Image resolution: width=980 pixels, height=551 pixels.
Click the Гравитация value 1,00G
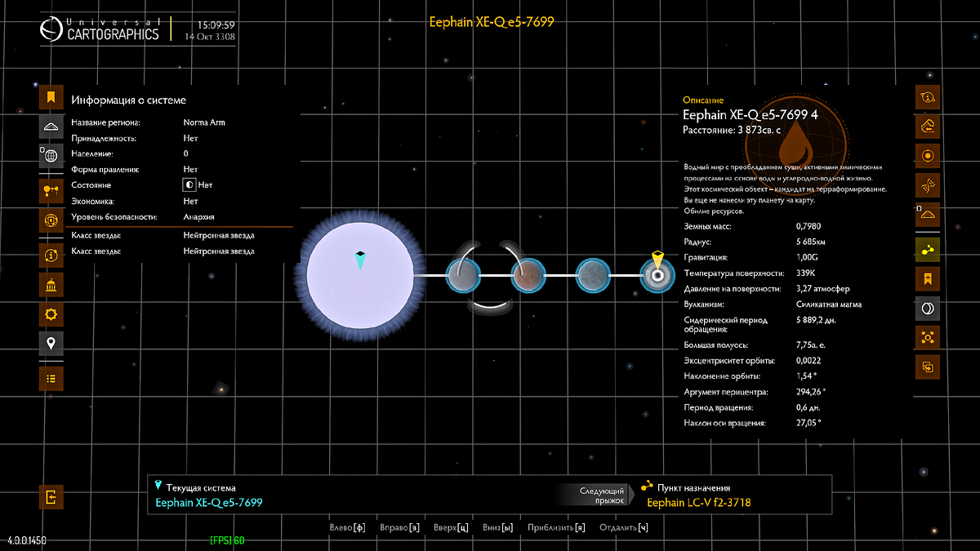coord(807,258)
